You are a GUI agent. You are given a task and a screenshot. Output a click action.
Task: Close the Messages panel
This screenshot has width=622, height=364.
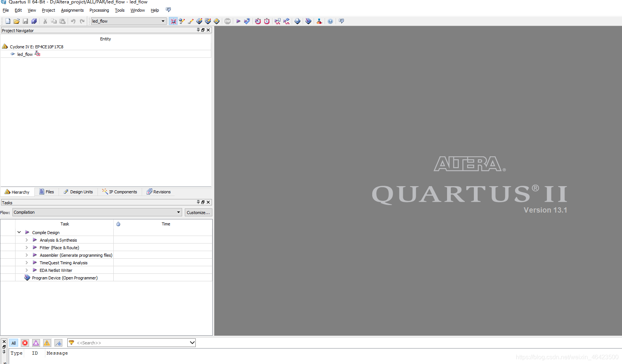pyautogui.click(x=4, y=341)
